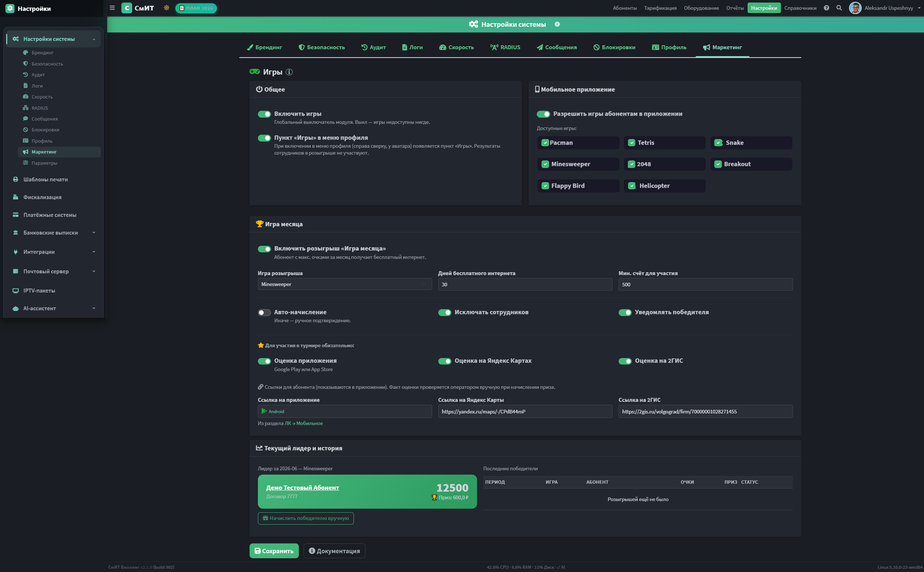The height and width of the screenshot is (572, 924).
Task: Expand AI-ассистент section in sidebar
Action: (53, 308)
